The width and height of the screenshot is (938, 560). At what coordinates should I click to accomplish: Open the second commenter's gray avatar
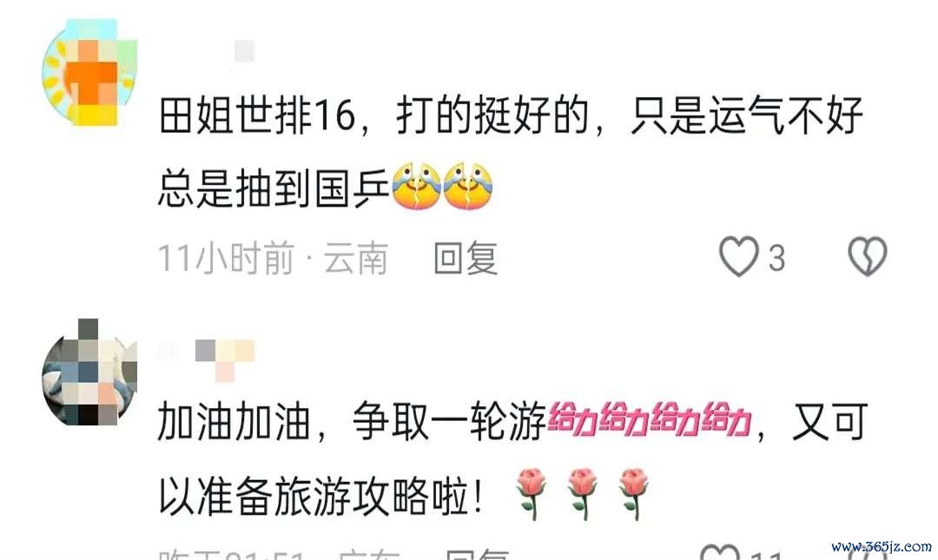[x=89, y=372]
